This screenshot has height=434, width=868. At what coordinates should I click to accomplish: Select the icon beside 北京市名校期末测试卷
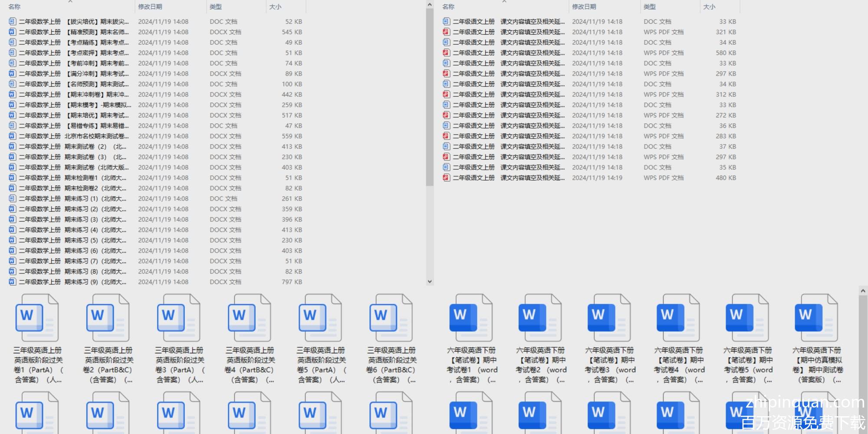click(x=12, y=136)
